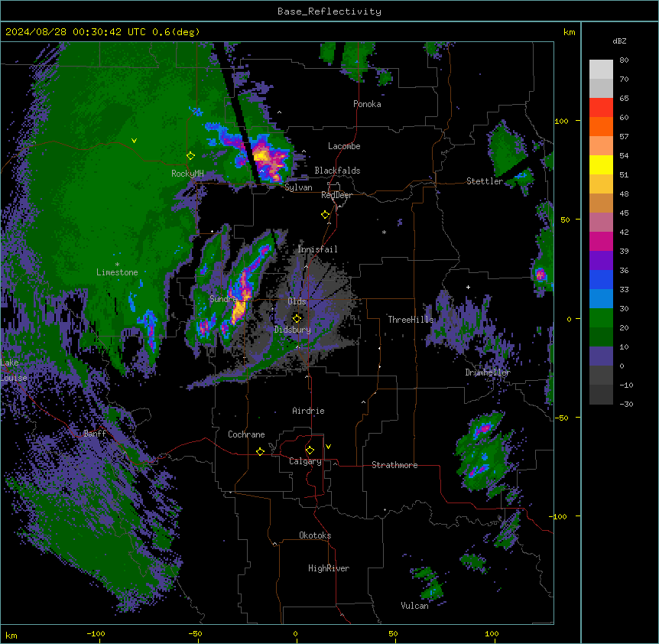Click the Ponoka label
Viewport: 659px width, 644px height.
[x=367, y=104]
